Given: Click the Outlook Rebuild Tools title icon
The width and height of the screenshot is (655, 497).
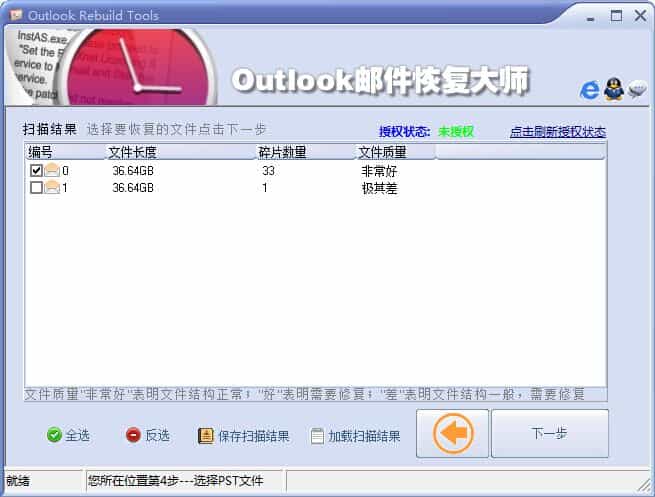Looking at the screenshot, I should click(16, 15).
